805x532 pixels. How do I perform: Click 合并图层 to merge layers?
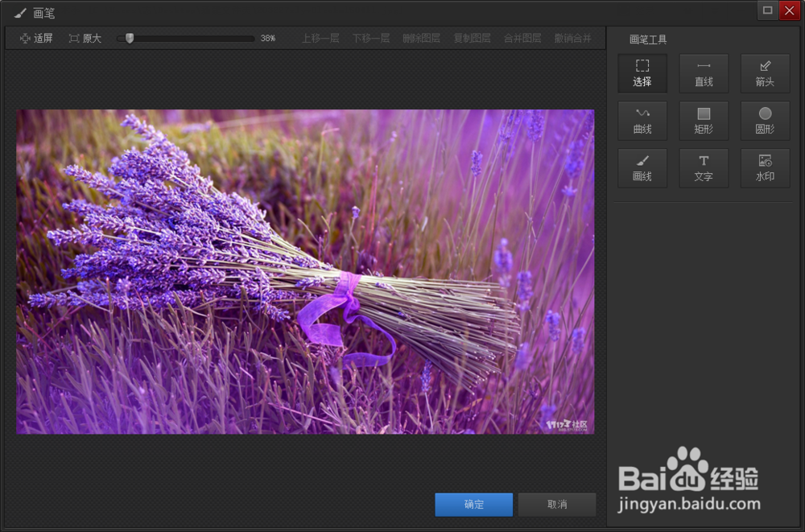pyautogui.click(x=522, y=38)
